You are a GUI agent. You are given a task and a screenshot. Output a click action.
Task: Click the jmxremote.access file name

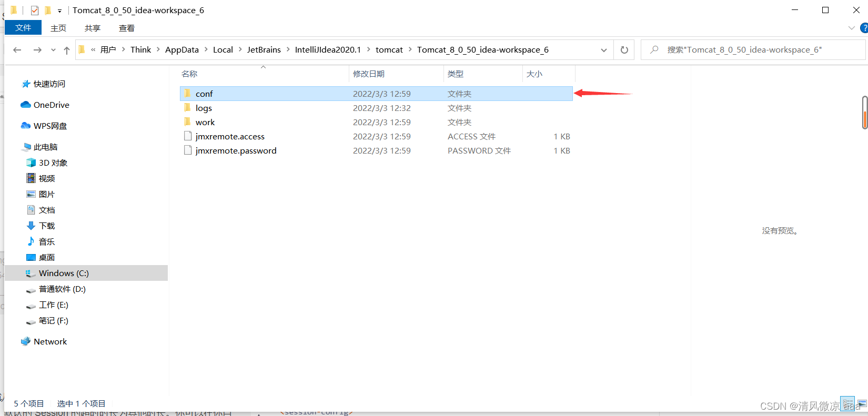tap(230, 136)
